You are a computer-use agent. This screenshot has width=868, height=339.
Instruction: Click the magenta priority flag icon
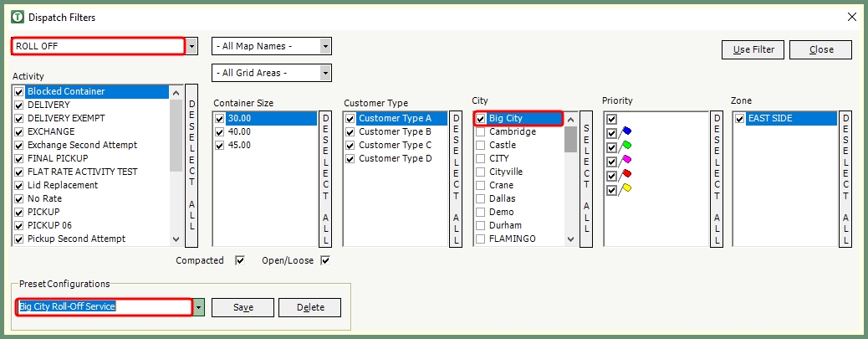(x=625, y=161)
